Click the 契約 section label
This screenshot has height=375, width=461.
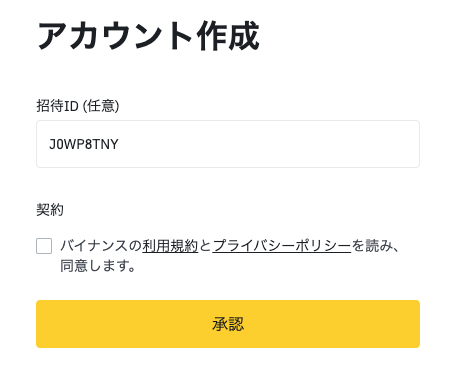point(50,210)
